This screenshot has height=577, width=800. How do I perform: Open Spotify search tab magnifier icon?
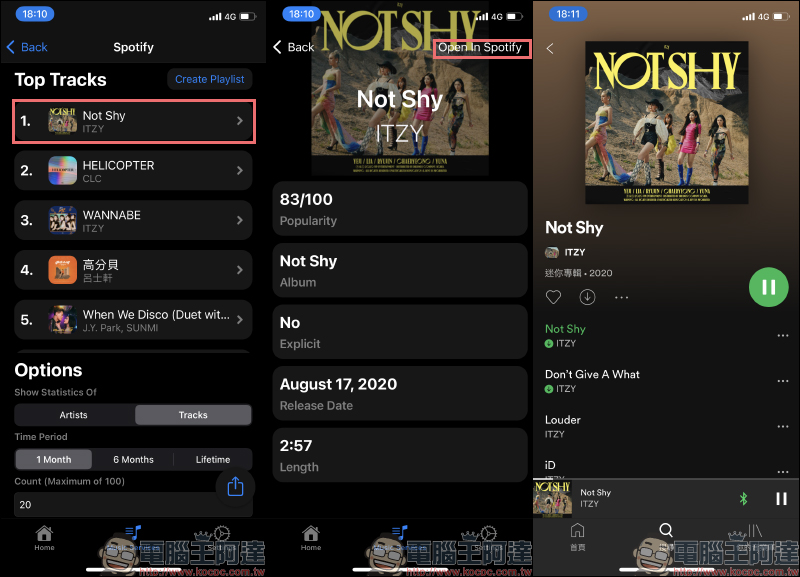(666, 530)
